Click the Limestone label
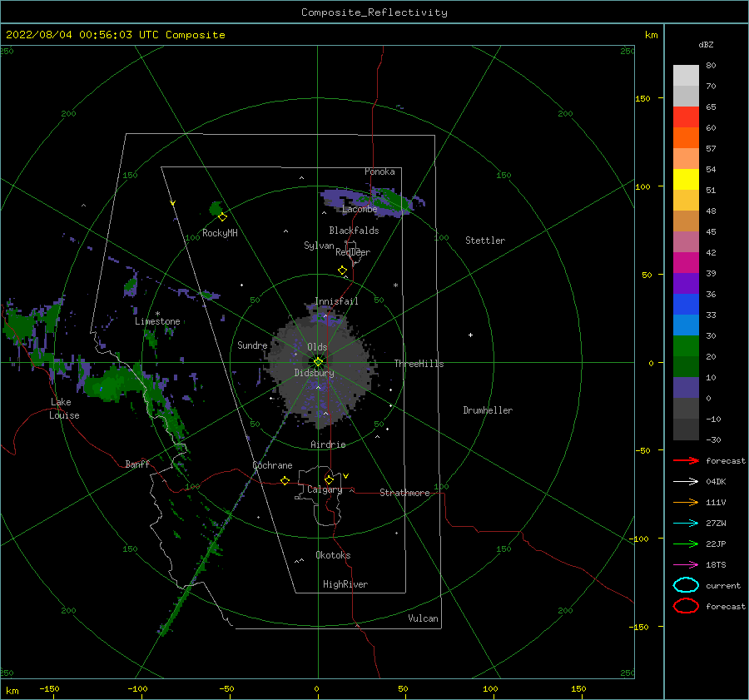Image resolution: width=749 pixels, height=700 pixels. (x=157, y=321)
